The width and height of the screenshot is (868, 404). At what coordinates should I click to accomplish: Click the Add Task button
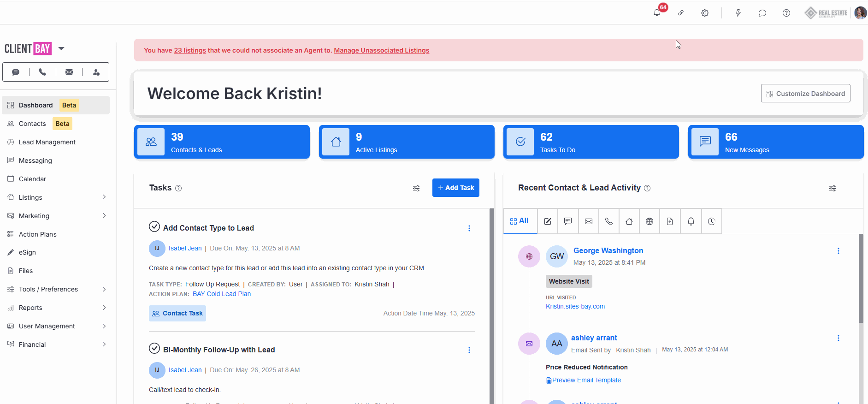pyautogui.click(x=455, y=188)
